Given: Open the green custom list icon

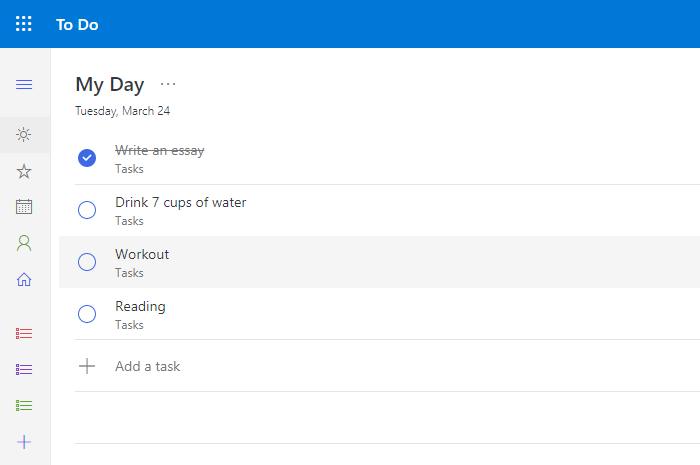Looking at the screenshot, I should coord(24,405).
